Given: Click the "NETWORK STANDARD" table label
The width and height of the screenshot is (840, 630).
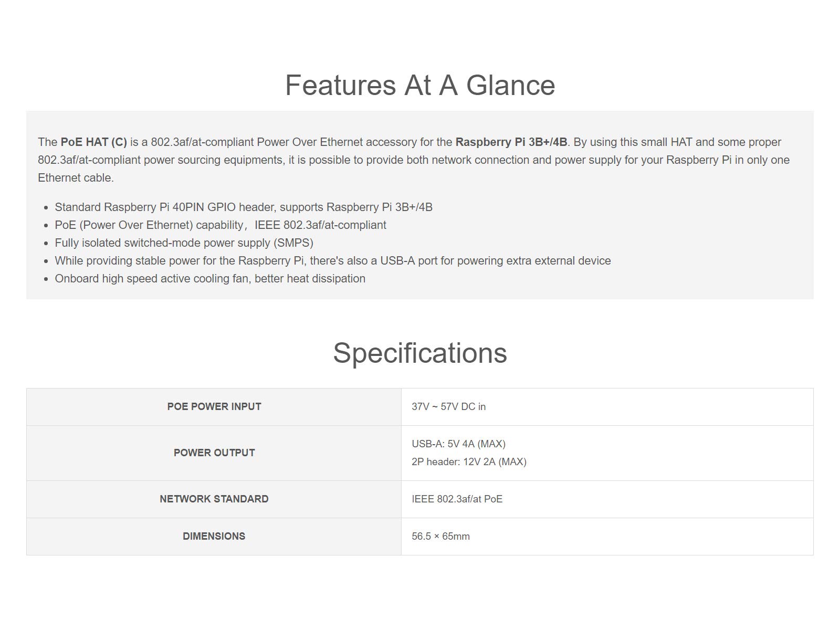Looking at the screenshot, I should 214,499.
